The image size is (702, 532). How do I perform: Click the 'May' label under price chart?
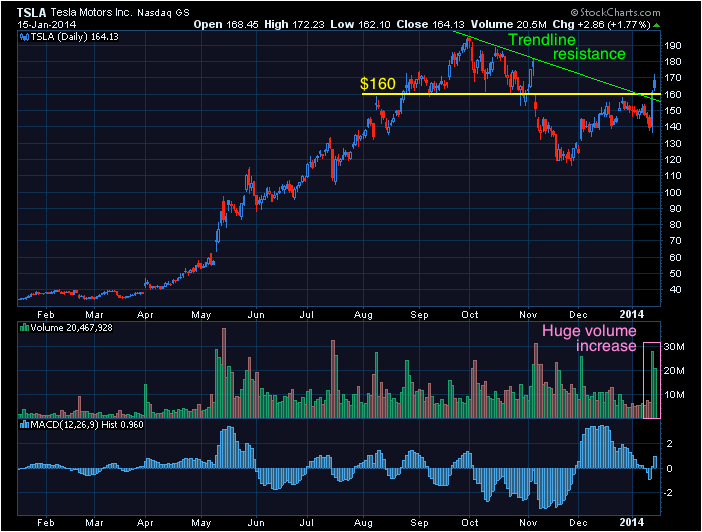tap(201, 315)
